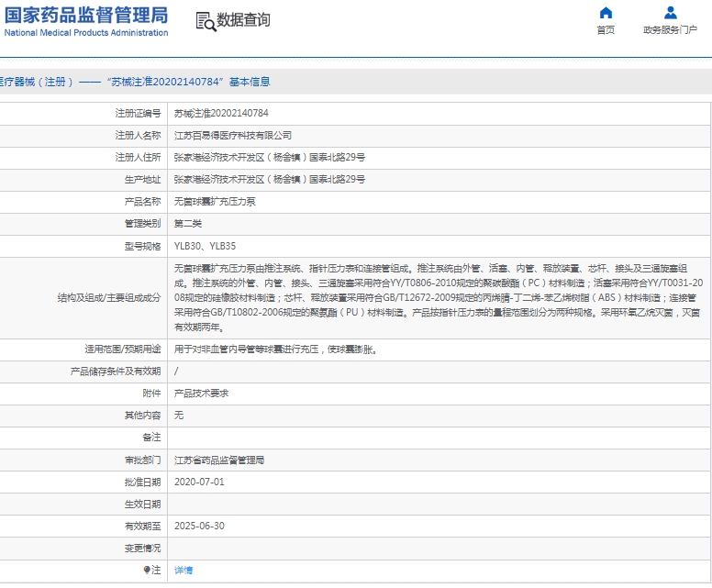Click the 生产地址 address value

[270, 180]
